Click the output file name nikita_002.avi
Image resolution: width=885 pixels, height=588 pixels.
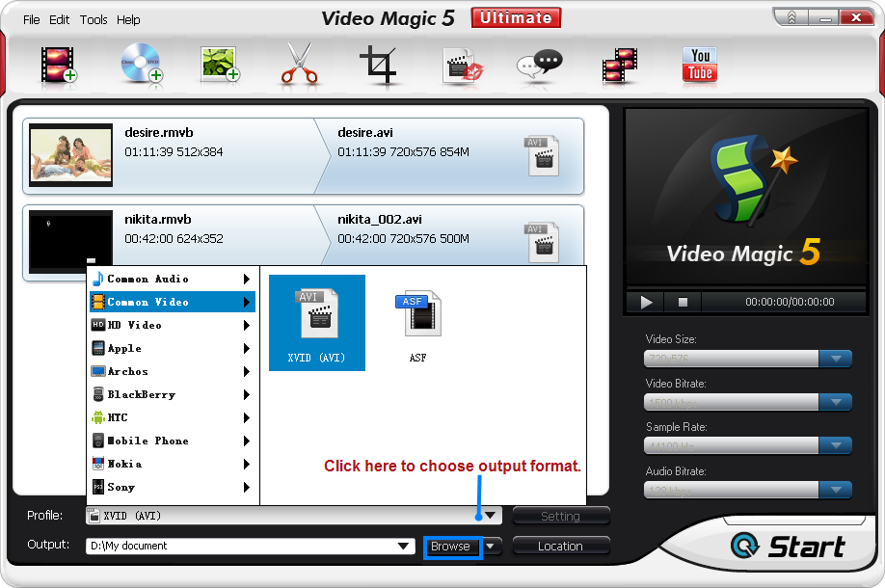[x=380, y=220]
